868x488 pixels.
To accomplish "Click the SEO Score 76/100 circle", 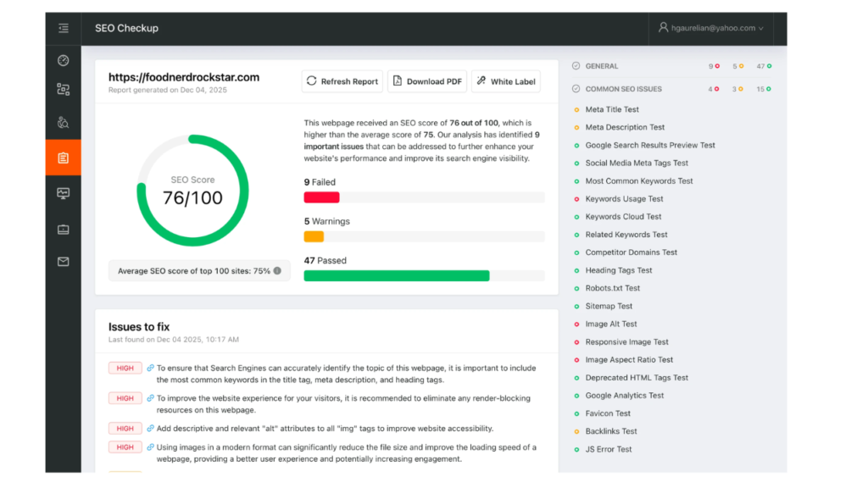I will tap(192, 191).
